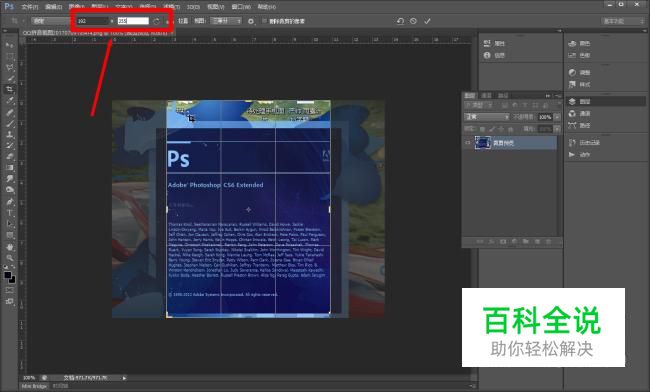The height and width of the screenshot is (392, 650).
Task: Select the Zoom tool
Action: click(x=10, y=258)
